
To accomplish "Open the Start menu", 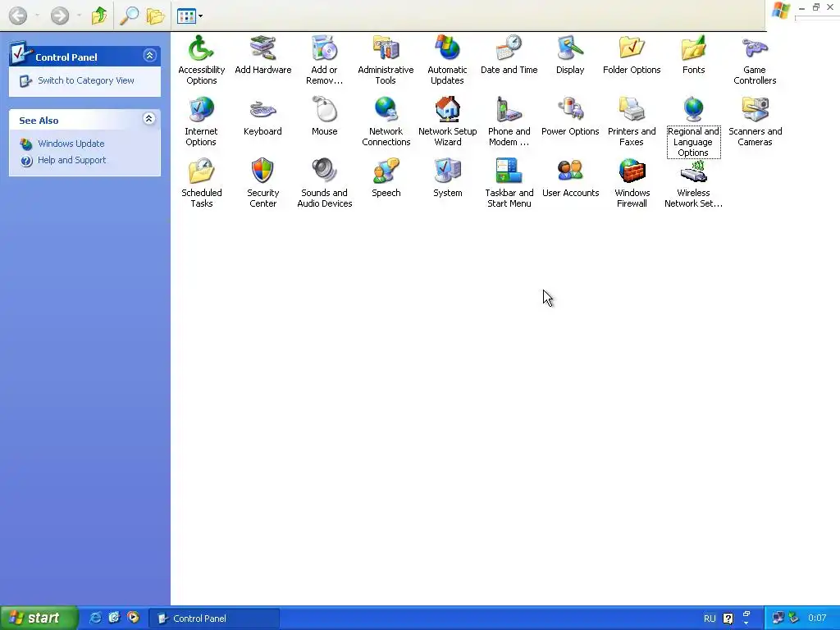I will (39, 619).
